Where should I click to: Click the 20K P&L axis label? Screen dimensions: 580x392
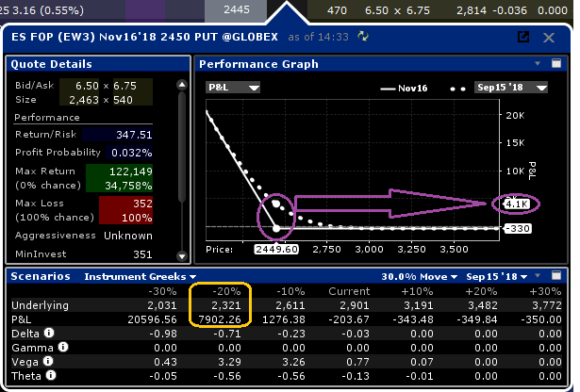(x=515, y=115)
